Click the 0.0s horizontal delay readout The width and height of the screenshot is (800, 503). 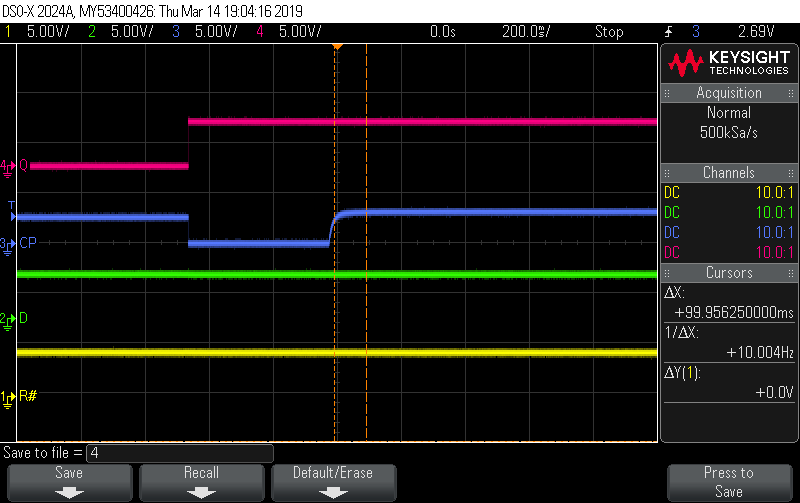[442, 32]
